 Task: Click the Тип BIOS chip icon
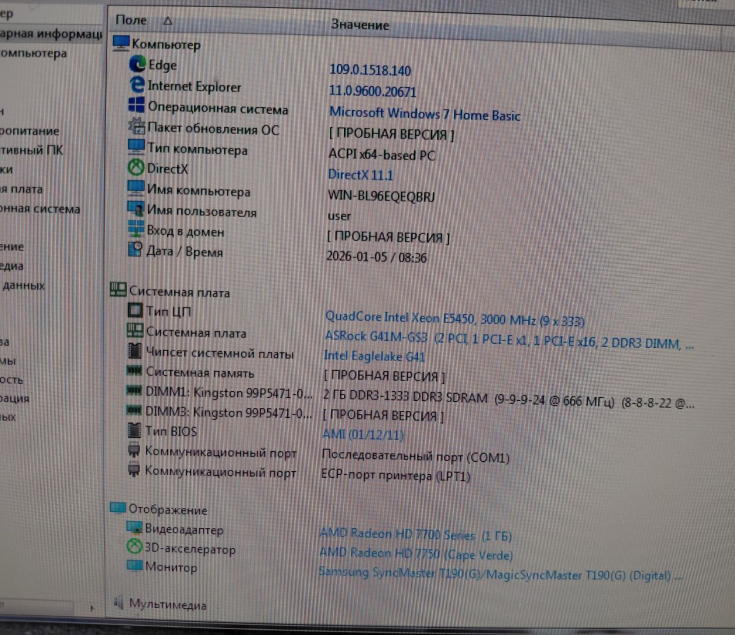[x=135, y=431]
